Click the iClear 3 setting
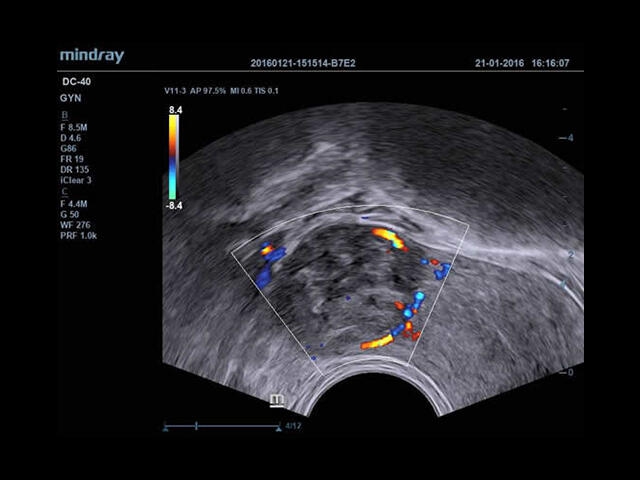Image resolution: width=640 pixels, height=480 pixels. 79,181
